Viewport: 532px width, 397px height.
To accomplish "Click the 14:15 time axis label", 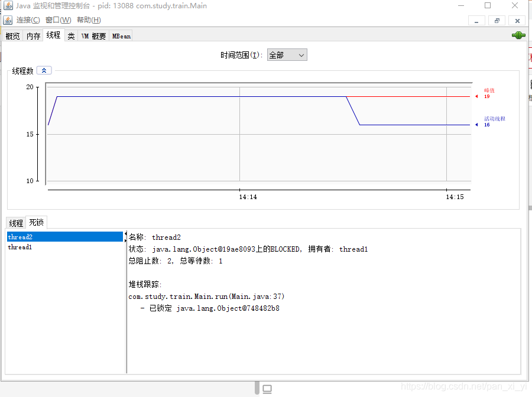I will [455, 197].
